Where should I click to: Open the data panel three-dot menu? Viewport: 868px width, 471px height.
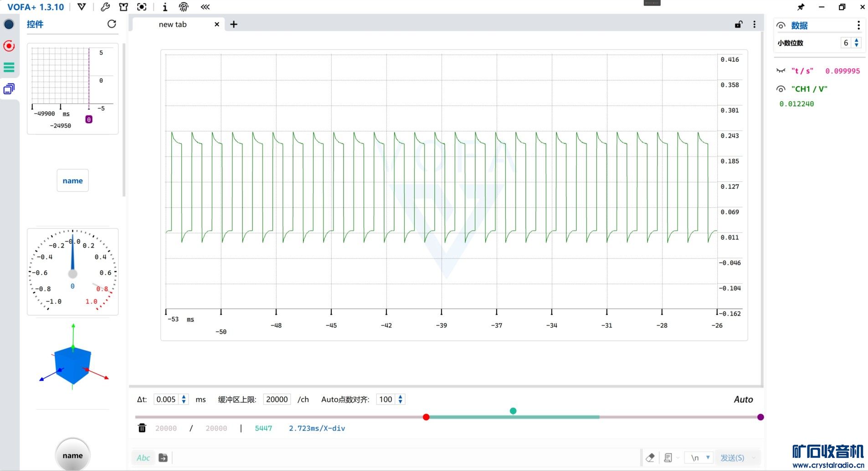click(x=858, y=26)
